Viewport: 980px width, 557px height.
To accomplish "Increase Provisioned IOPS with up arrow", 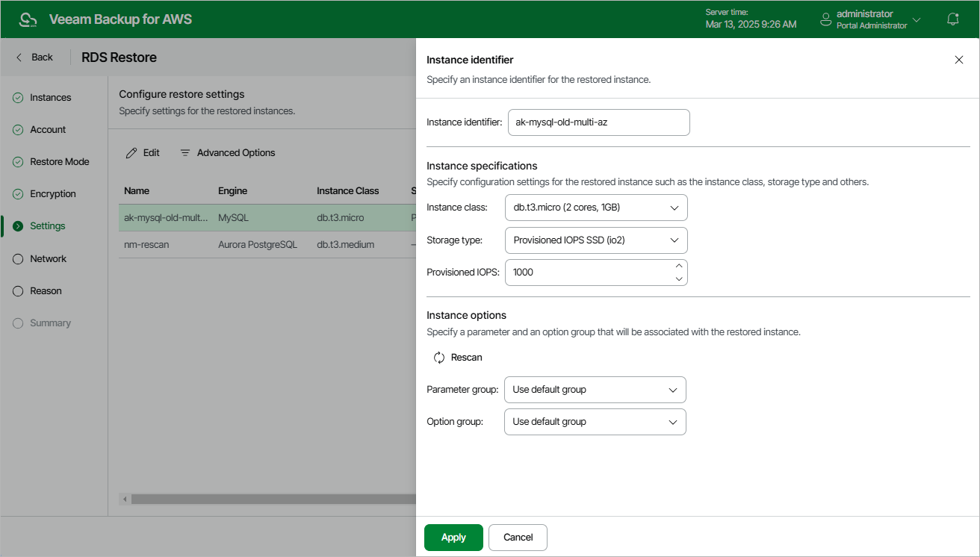I will pos(679,267).
